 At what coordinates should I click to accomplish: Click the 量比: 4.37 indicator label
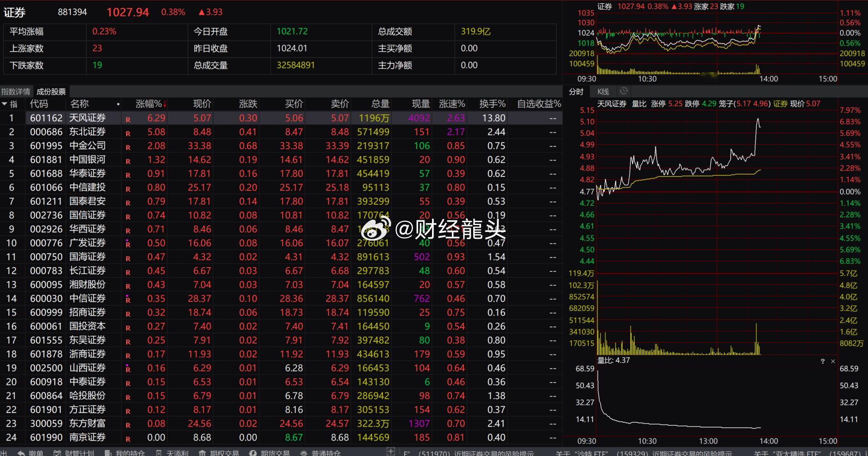(x=613, y=360)
